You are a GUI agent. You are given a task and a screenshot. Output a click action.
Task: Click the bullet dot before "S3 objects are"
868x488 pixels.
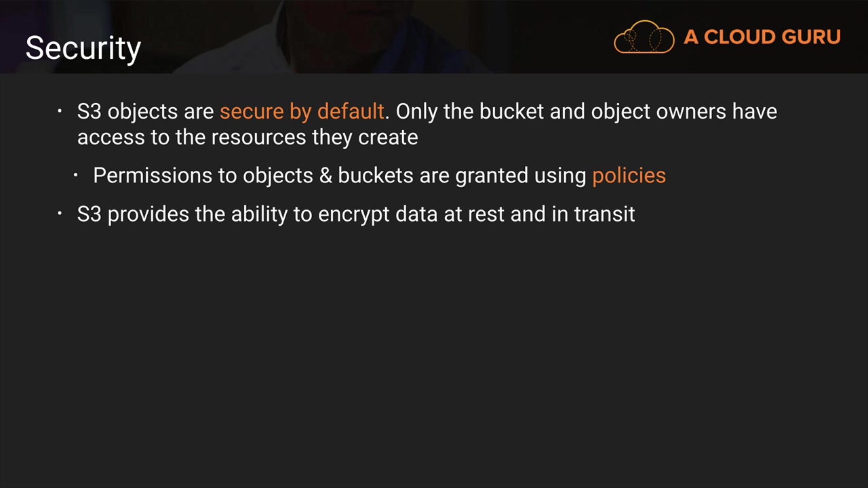[x=60, y=111]
